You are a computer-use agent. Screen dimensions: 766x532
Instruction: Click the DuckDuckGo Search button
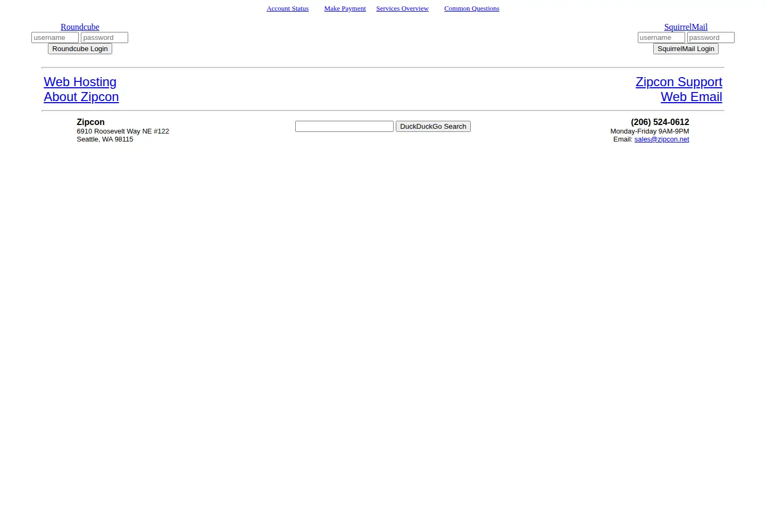(433, 127)
